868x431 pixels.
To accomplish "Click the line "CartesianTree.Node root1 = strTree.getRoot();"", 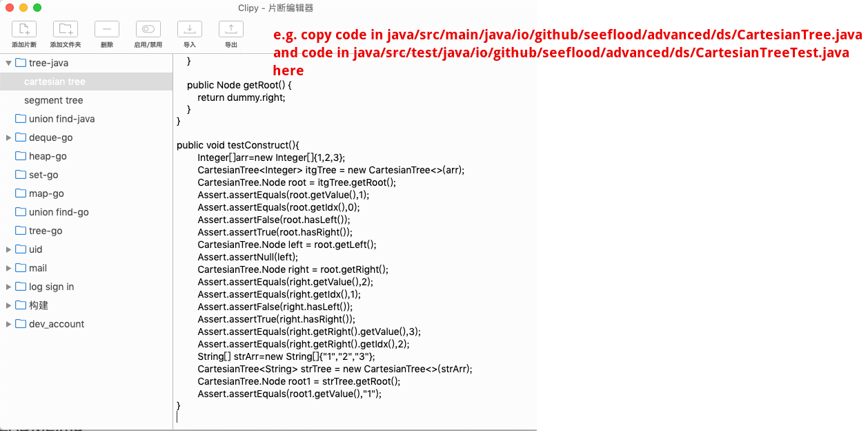I will 299,381.
